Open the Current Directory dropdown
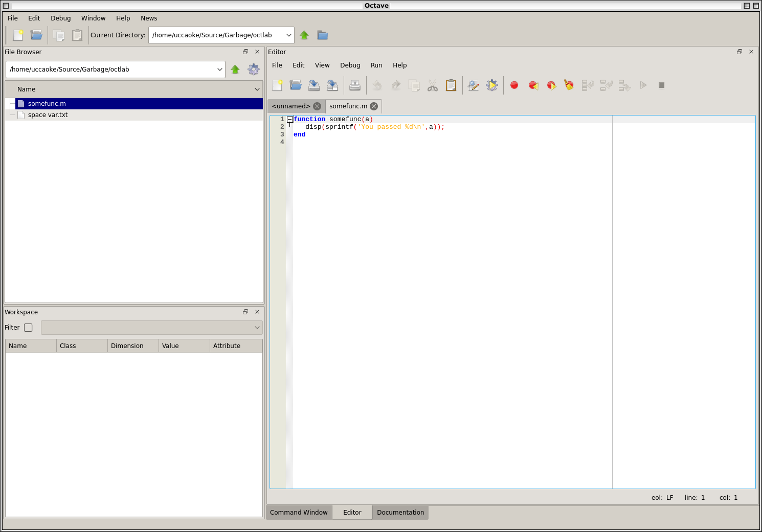 (x=289, y=35)
